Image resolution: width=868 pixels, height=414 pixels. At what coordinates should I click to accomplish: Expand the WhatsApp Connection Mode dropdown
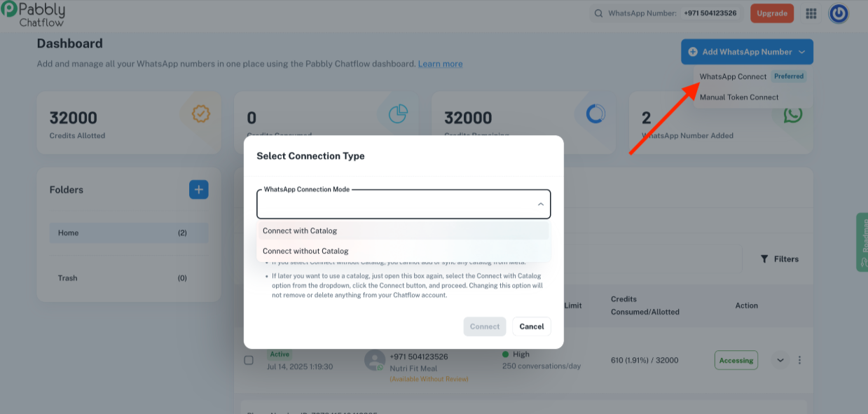coord(404,205)
